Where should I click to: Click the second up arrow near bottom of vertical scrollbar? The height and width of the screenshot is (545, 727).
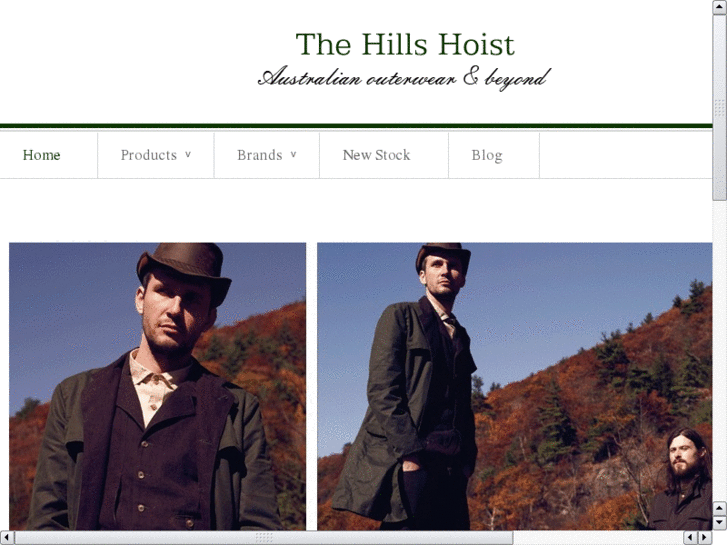[720, 508]
